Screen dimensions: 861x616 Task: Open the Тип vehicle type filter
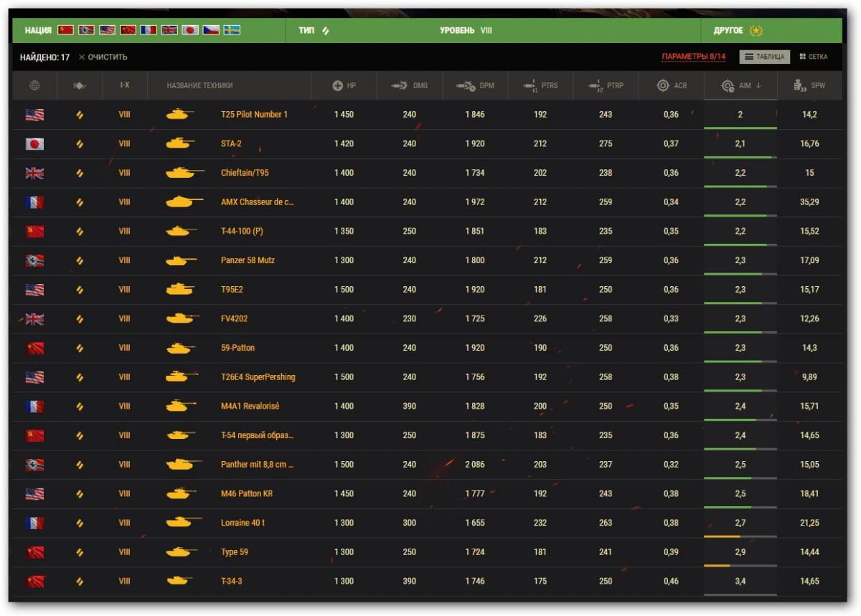click(x=314, y=31)
